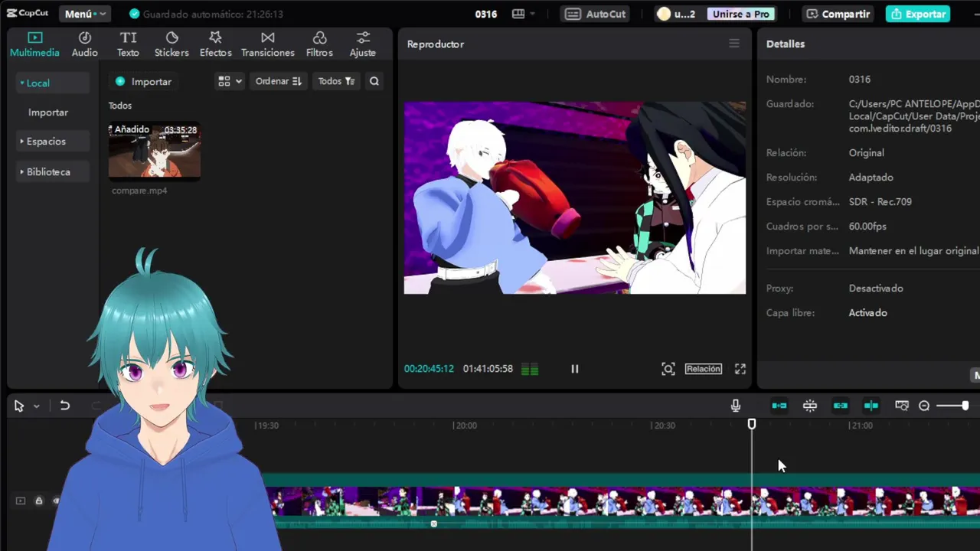Click the timeline cover preview icon

point(902,406)
